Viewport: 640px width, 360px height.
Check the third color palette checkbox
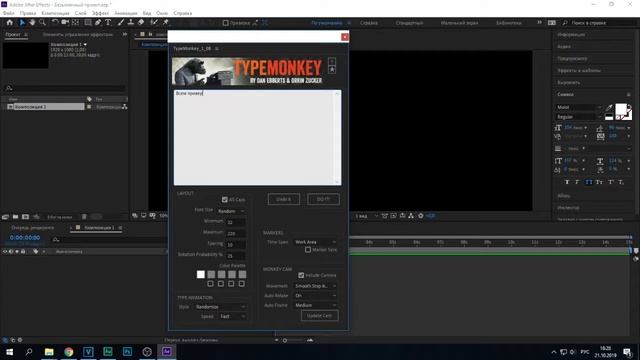pos(231,283)
